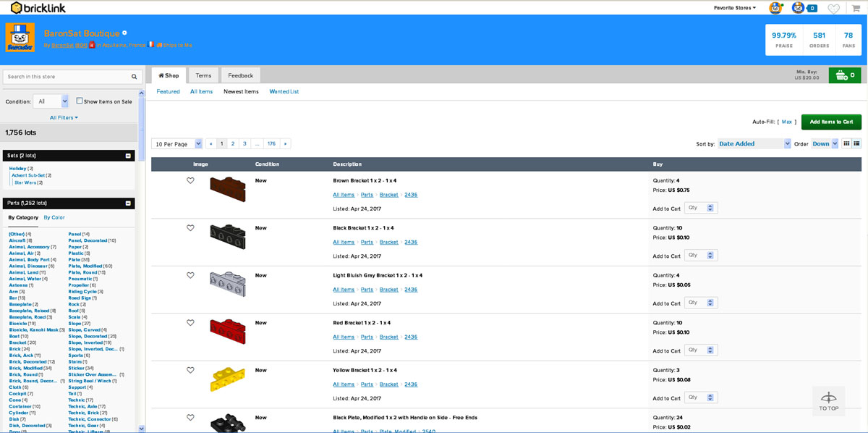Collapse the Sets section
The height and width of the screenshot is (433, 868).
coord(128,156)
